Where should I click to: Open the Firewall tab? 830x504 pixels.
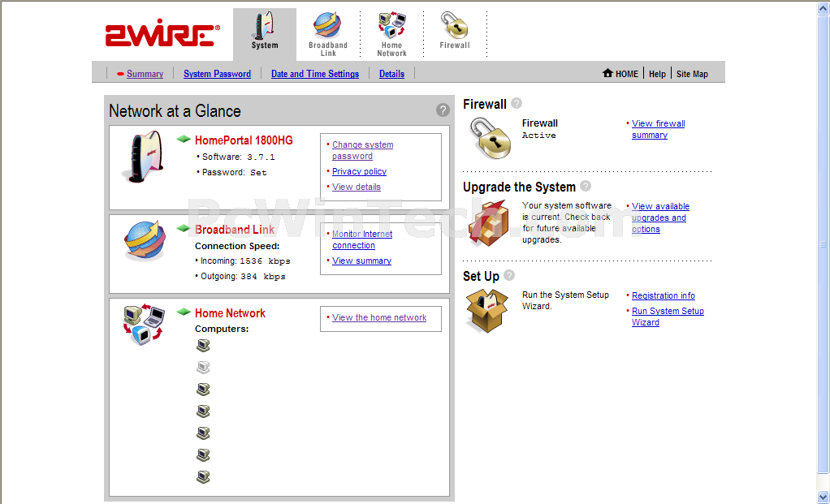pyautogui.click(x=455, y=31)
